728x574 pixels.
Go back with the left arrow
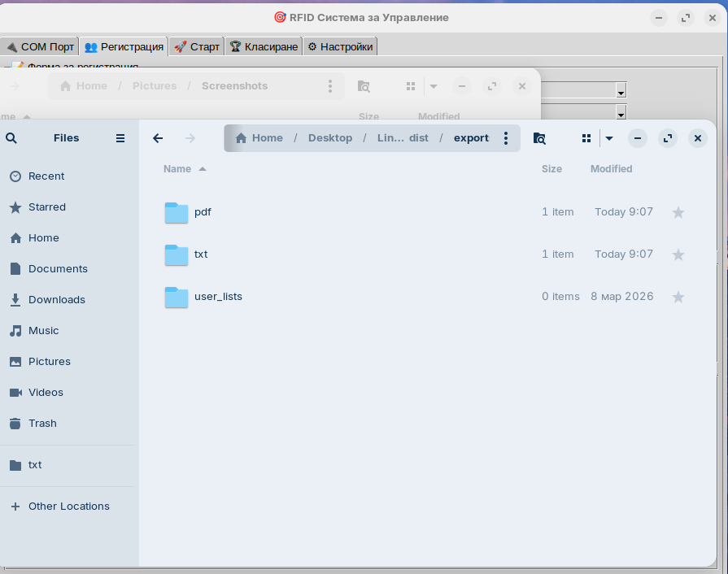[158, 138]
